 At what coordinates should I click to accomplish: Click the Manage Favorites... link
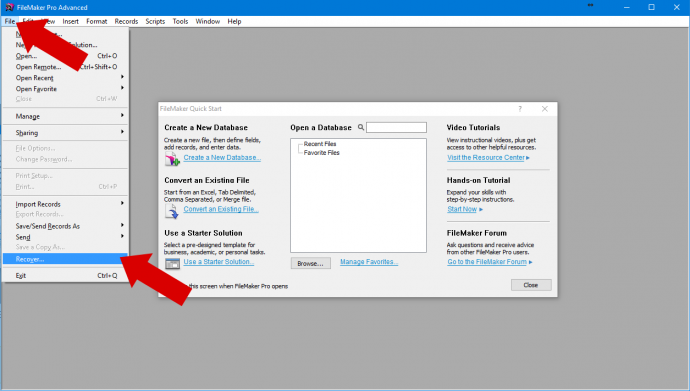tap(369, 262)
